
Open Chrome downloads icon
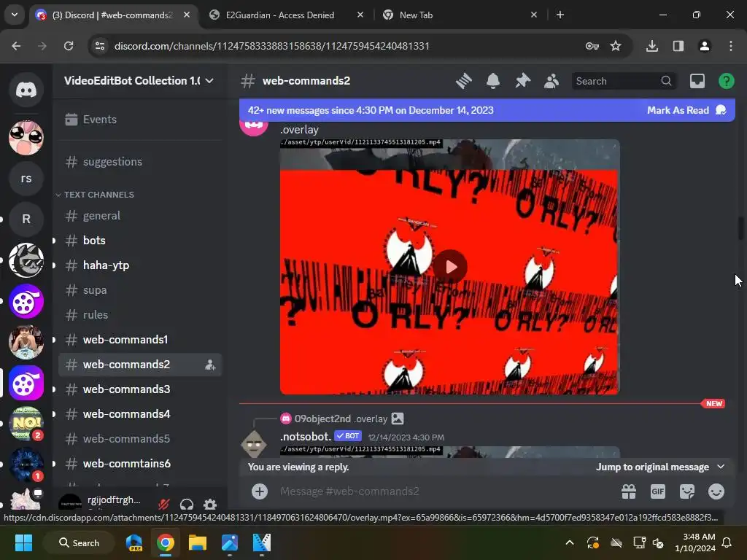[x=652, y=46]
